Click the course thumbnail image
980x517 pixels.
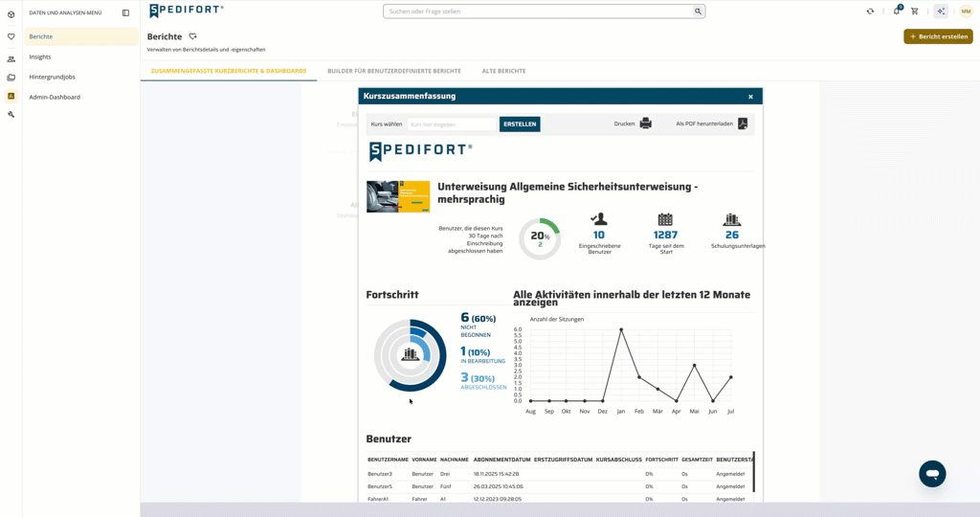398,196
